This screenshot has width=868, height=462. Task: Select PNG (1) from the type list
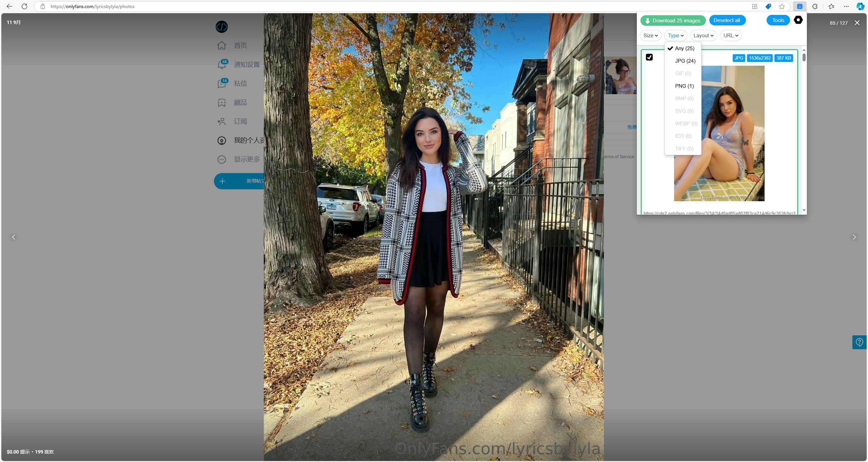pos(684,85)
